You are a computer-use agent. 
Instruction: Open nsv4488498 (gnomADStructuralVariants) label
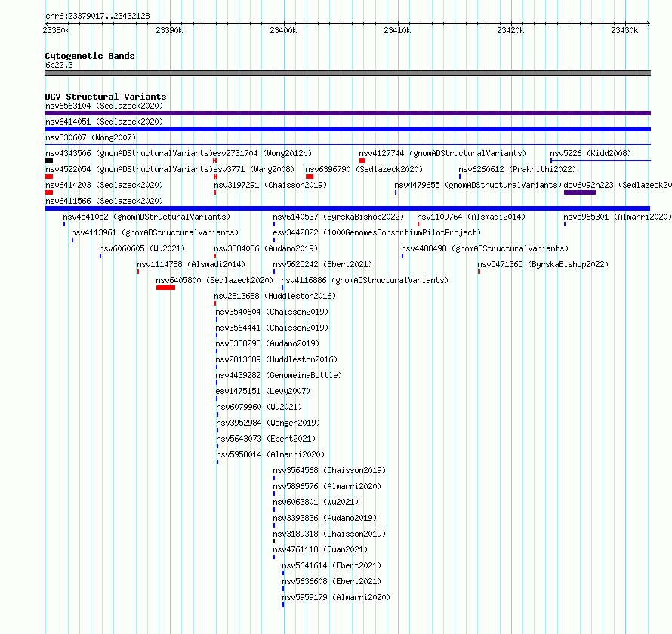tap(485, 248)
